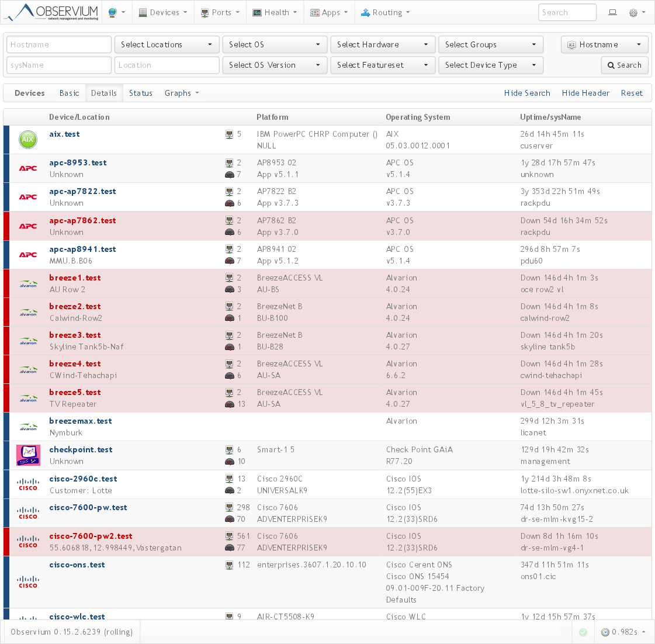Click the Observium 0.15.2.6239 version text
The height and width of the screenshot is (644, 655).
71,632
